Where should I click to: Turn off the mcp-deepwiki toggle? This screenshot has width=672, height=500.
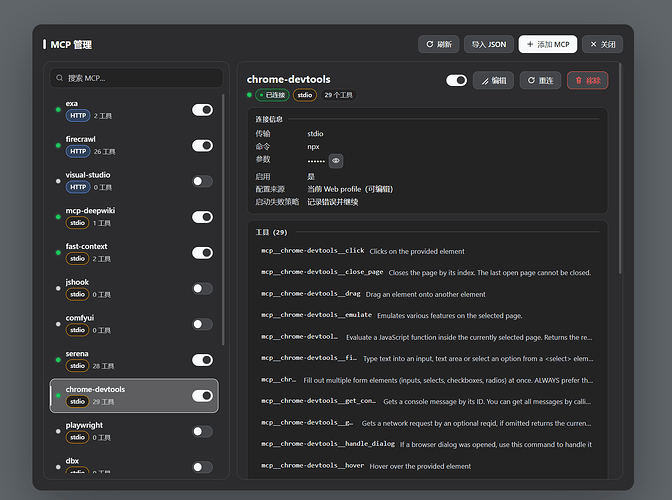pyautogui.click(x=202, y=217)
